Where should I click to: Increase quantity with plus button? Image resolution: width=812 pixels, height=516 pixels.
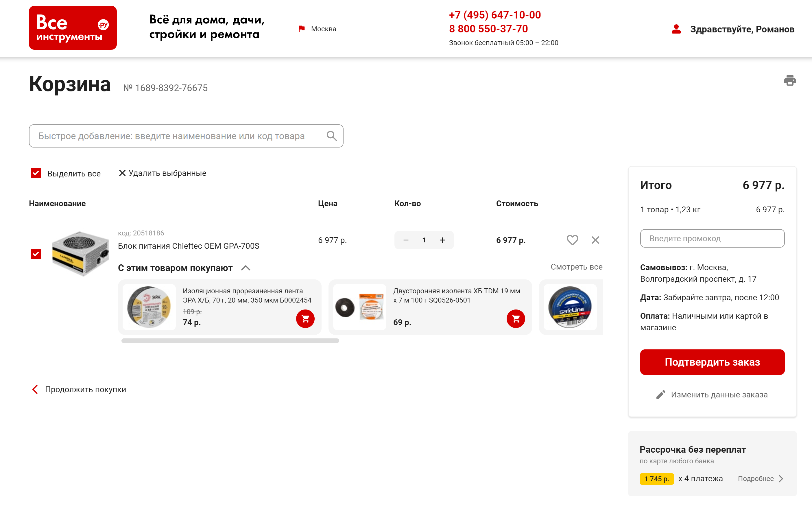point(442,240)
